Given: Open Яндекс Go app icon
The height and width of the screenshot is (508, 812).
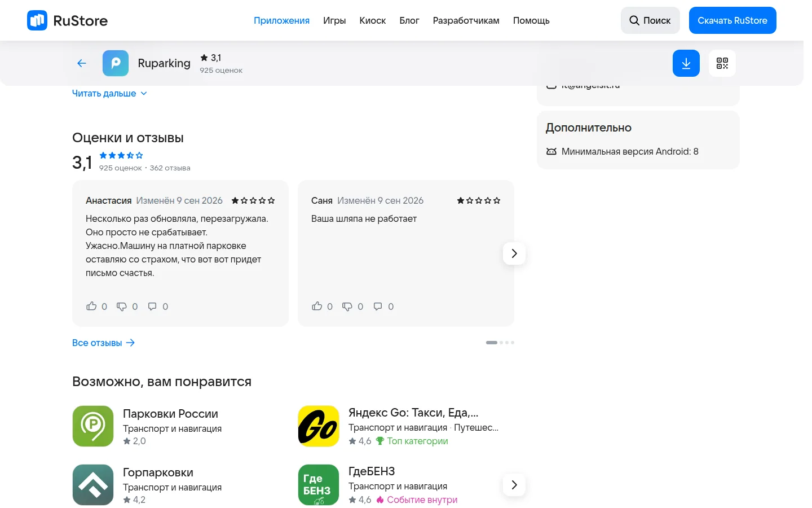Looking at the screenshot, I should coord(319,426).
